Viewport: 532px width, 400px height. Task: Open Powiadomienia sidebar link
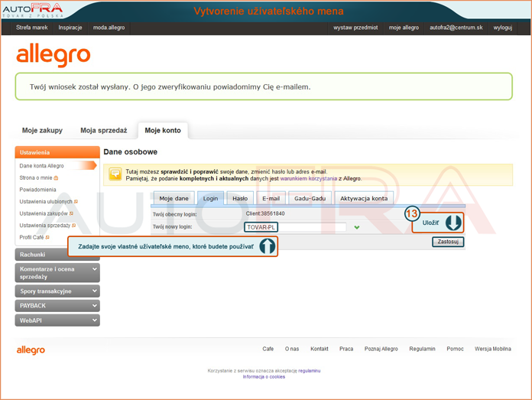[37, 190]
